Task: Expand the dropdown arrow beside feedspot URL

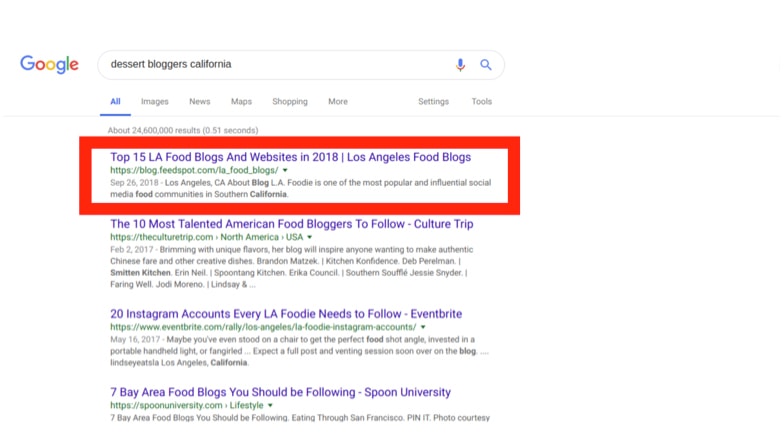Action: [285, 170]
